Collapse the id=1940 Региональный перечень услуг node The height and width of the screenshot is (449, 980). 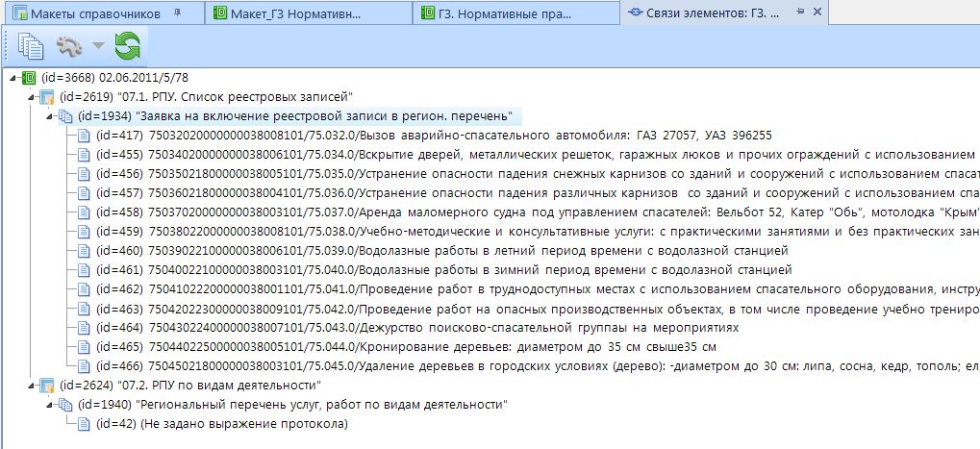(48, 405)
